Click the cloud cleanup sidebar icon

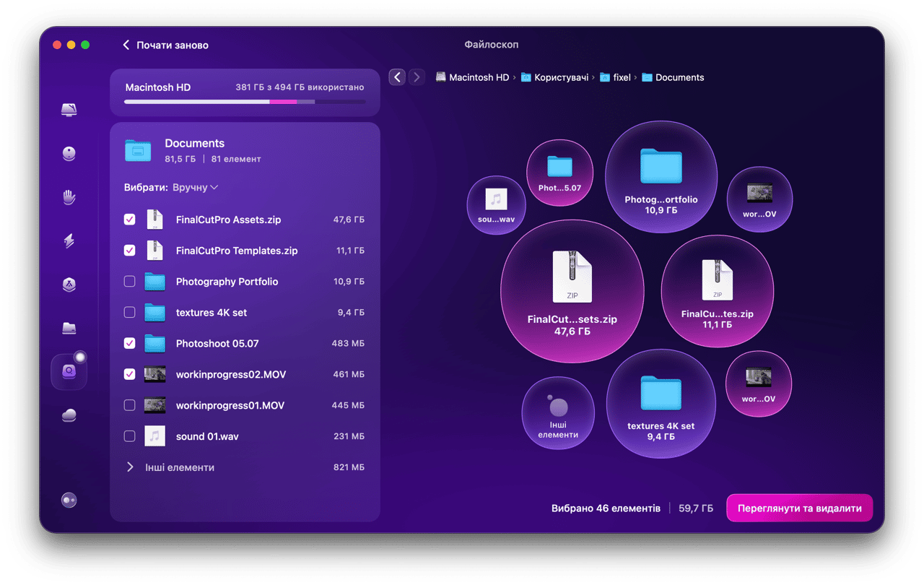tap(69, 415)
